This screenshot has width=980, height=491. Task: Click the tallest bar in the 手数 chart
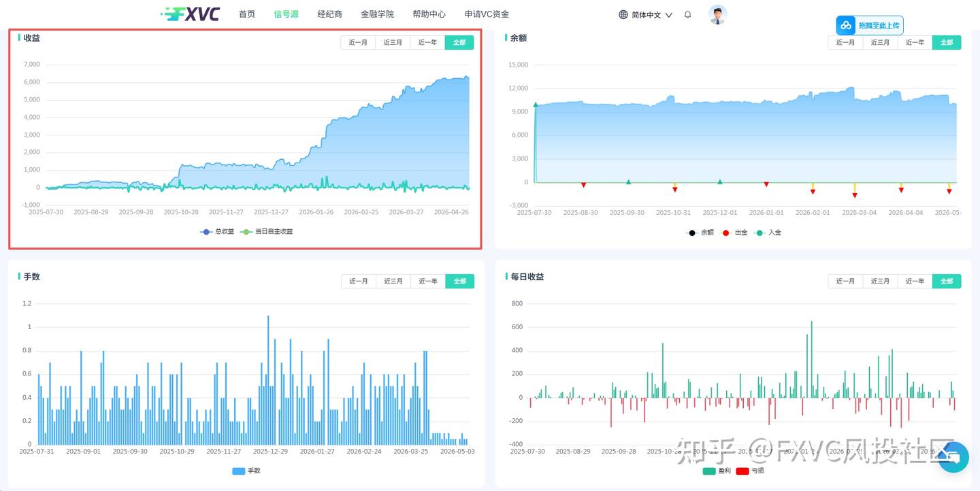[x=268, y=380]
